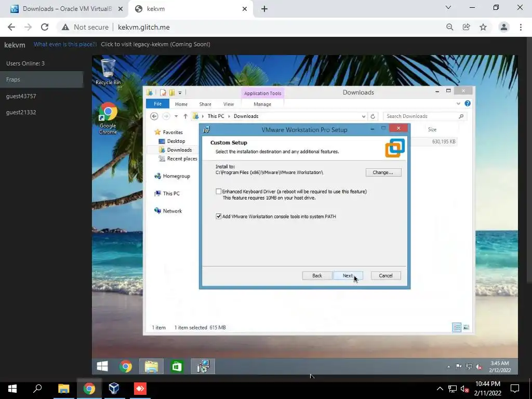The height and width of the screenshot is (399, 532).
Task: Switch Downloads to details view icon
Action: coord(457,327)
